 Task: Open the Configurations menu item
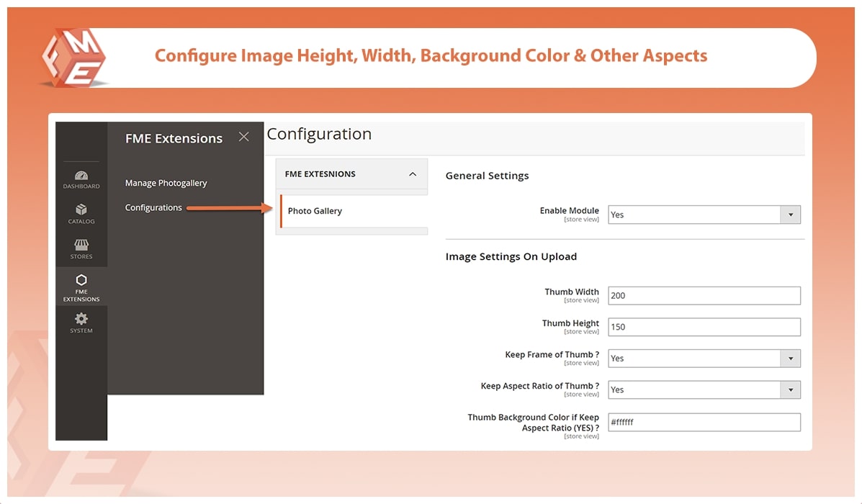[x=153, y=207]
